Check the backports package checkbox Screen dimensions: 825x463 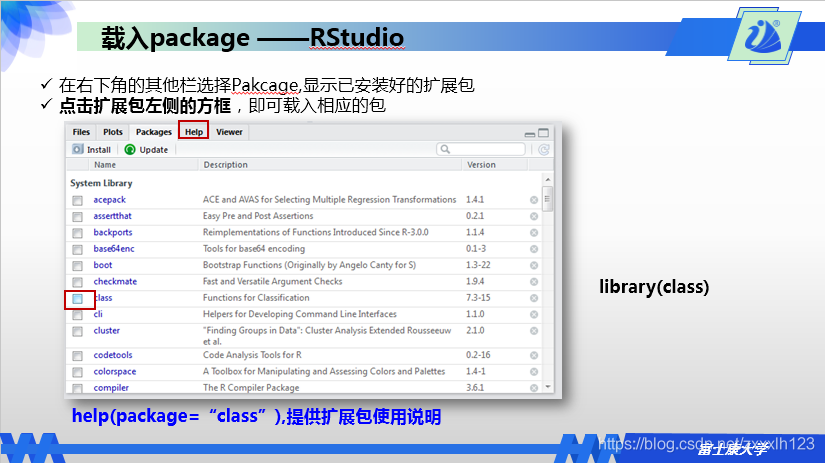coord(77,233)
